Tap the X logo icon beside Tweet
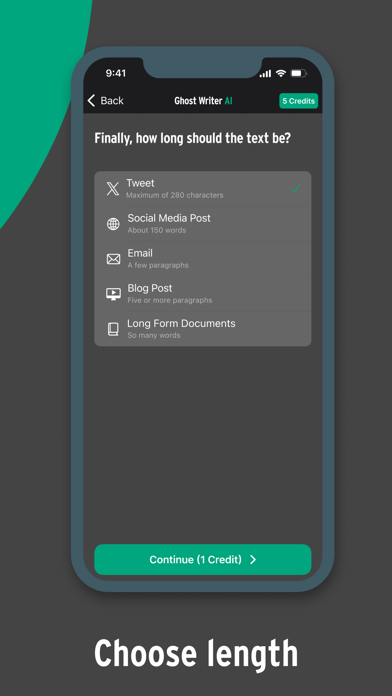 tap(113, 189)
